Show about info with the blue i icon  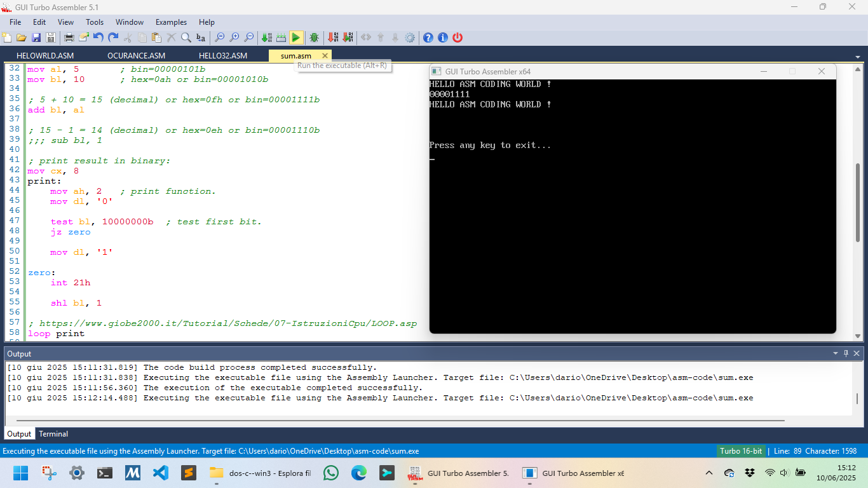click(x=443, y=37)
